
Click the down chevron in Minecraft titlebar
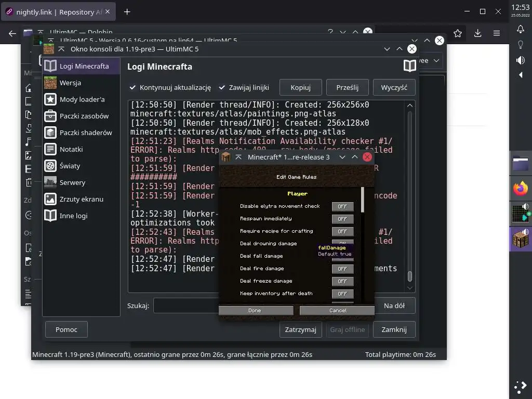click(x=342, y=157)
